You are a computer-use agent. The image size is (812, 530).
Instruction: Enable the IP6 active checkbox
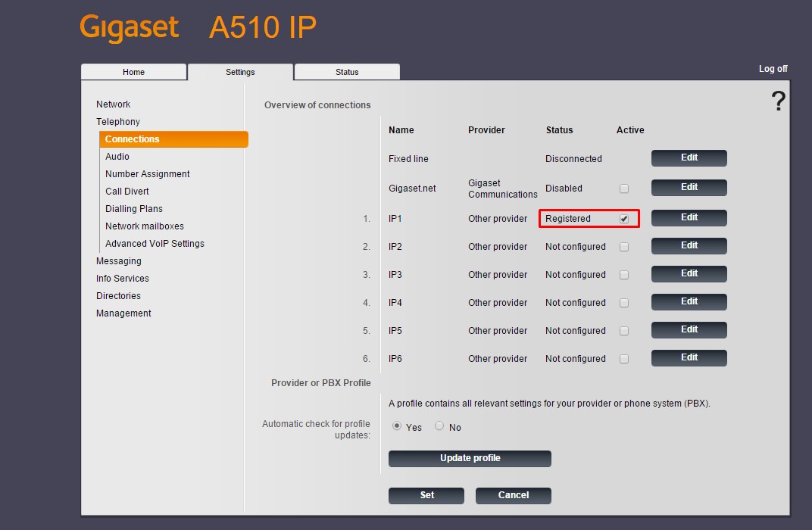point(624,359)
